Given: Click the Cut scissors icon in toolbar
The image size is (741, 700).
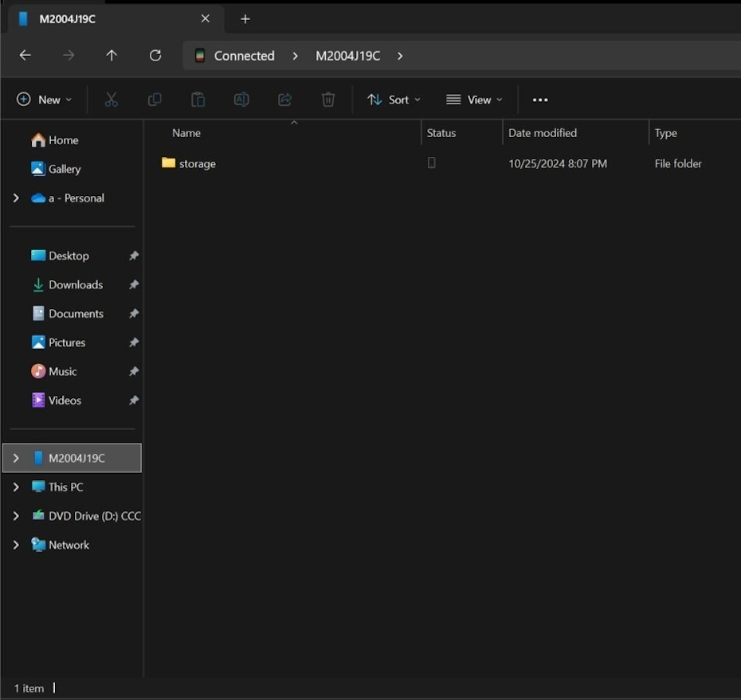Looking at the screenshot, I should coord(111,100).
